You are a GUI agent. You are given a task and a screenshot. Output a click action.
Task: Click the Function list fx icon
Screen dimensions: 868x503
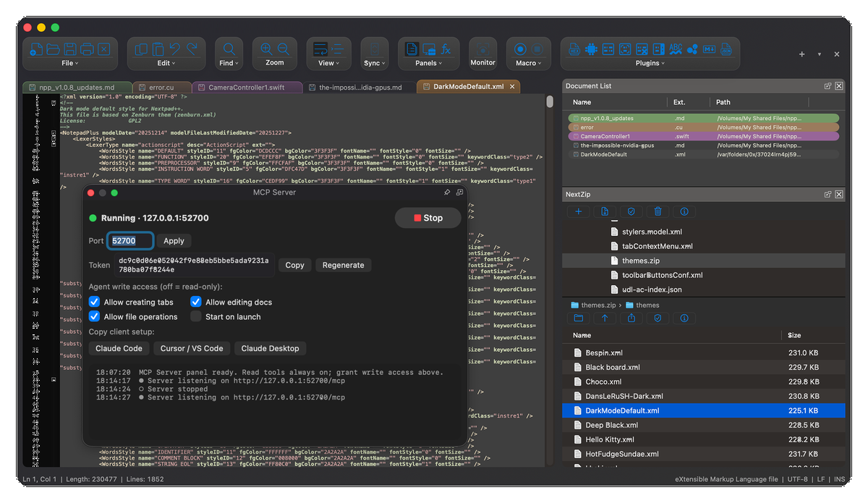point(446,49)
